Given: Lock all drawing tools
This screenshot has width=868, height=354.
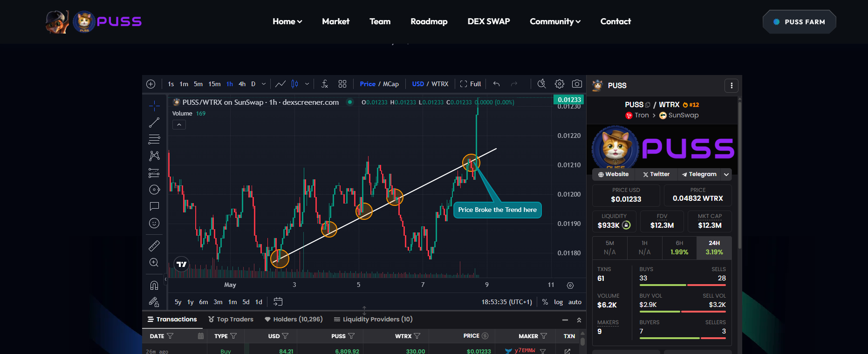Looking at the screenshot, I should point(154,302).
